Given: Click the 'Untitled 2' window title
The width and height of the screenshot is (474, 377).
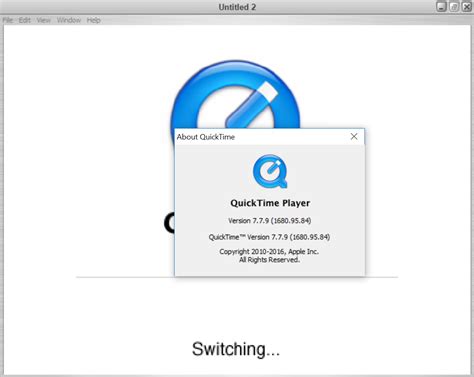Looking at the screenshot, I should pos(237,7).
